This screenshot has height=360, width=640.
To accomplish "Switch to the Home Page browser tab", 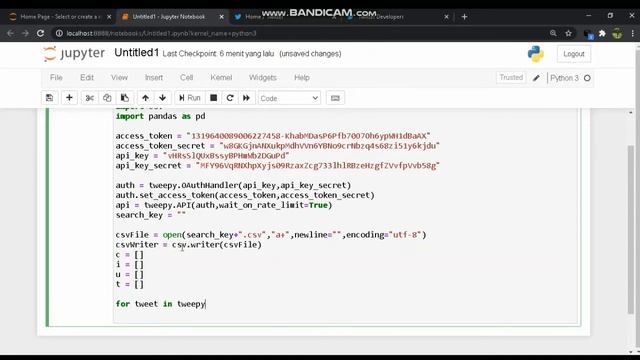I will [59, 17].
